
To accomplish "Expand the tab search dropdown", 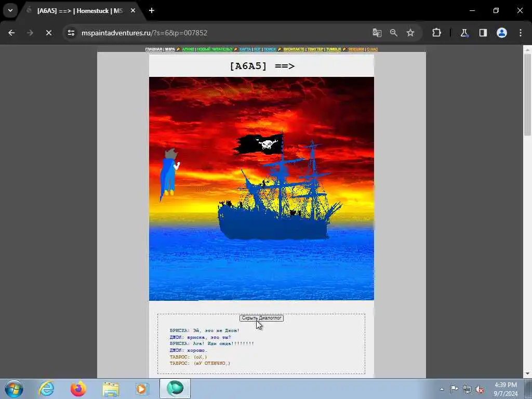I will (x=10, y=10).
